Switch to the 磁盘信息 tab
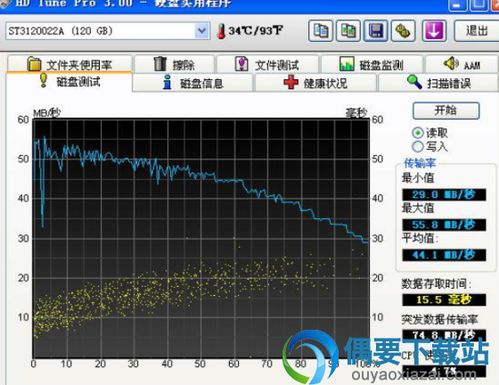The image size is (499, 385). pos(192,83)
